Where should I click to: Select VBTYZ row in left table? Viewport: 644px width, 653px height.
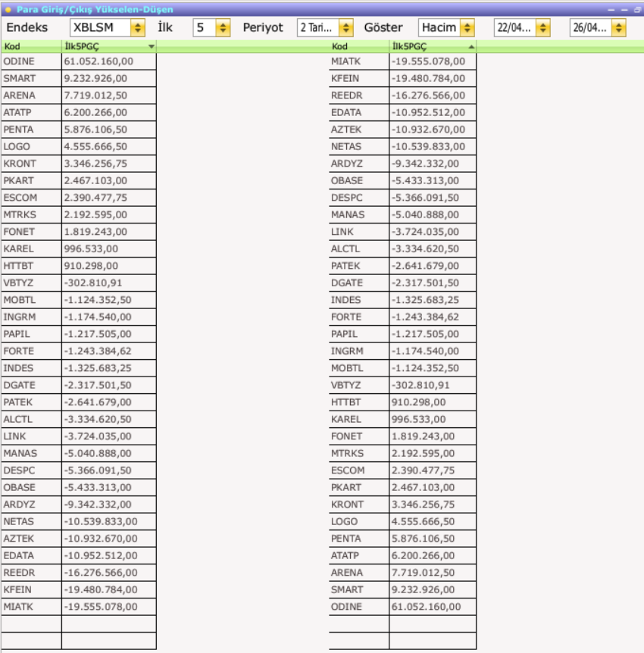click(x=79, y=283)
